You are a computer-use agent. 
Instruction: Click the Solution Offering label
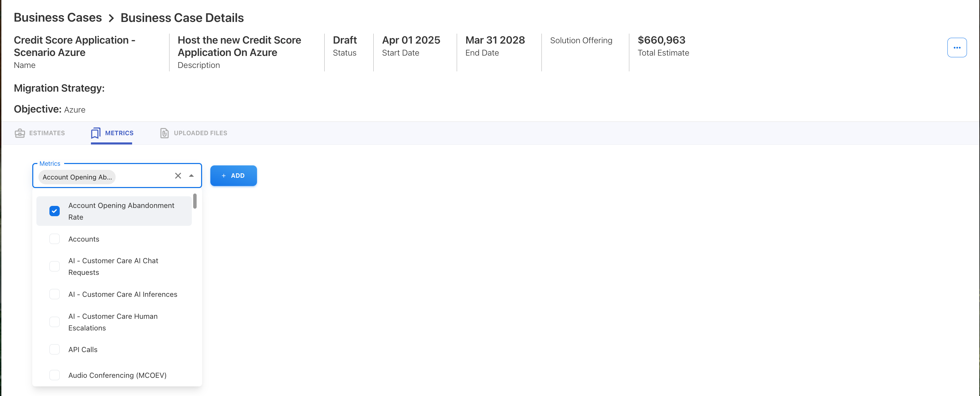[581, 40]
